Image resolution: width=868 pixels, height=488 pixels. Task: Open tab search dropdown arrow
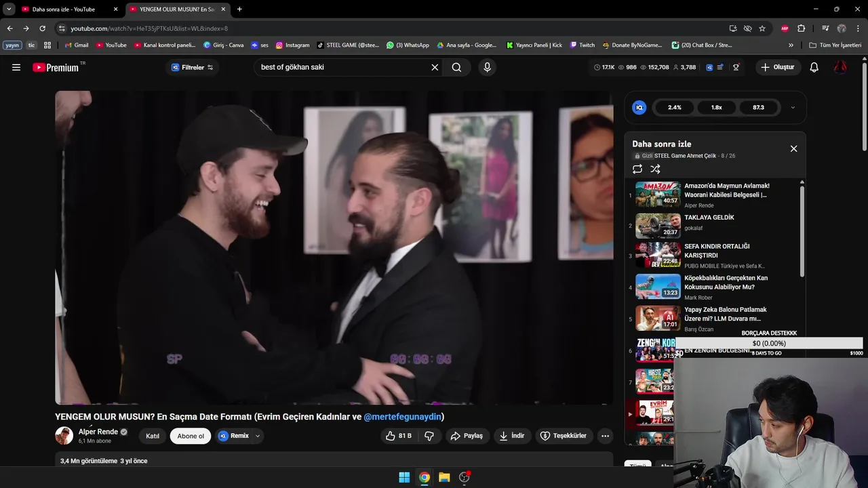click(9, 9)
